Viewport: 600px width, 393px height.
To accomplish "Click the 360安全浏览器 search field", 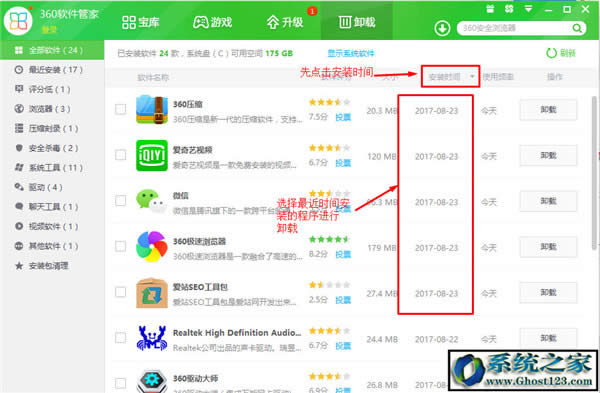I will (514, 28).
